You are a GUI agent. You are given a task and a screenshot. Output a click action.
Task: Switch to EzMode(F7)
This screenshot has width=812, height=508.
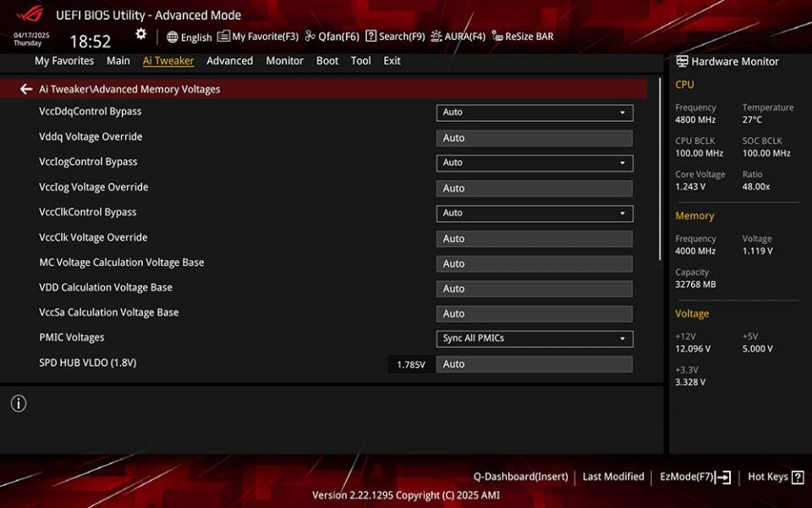pyautogui.click(x=695, y=477)
